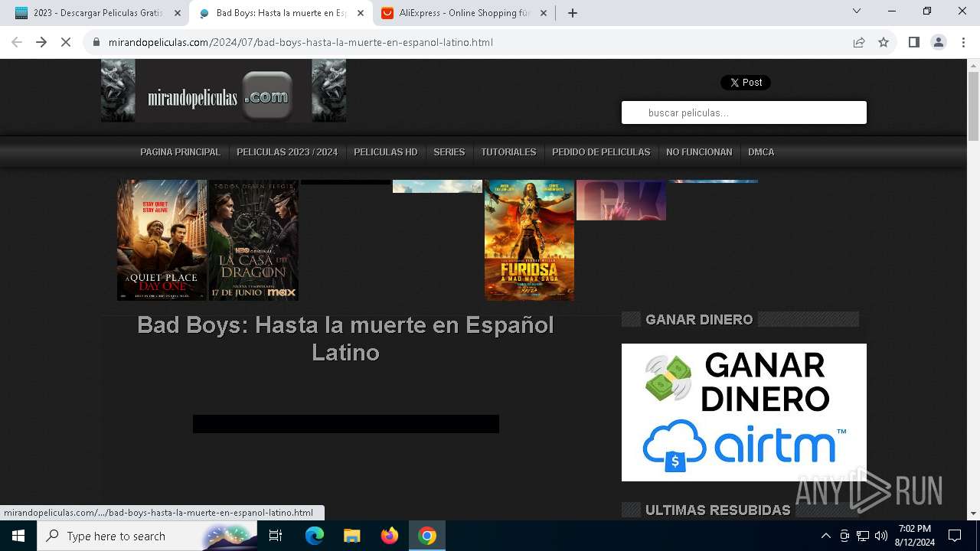Open PAGINA PRINCIPAL menu item

pos(180,152)
